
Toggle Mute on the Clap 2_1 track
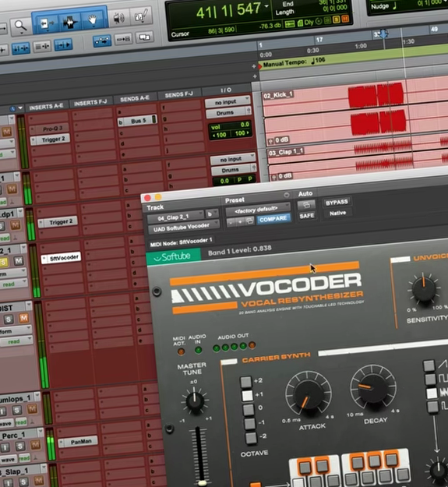click(19, 261)
